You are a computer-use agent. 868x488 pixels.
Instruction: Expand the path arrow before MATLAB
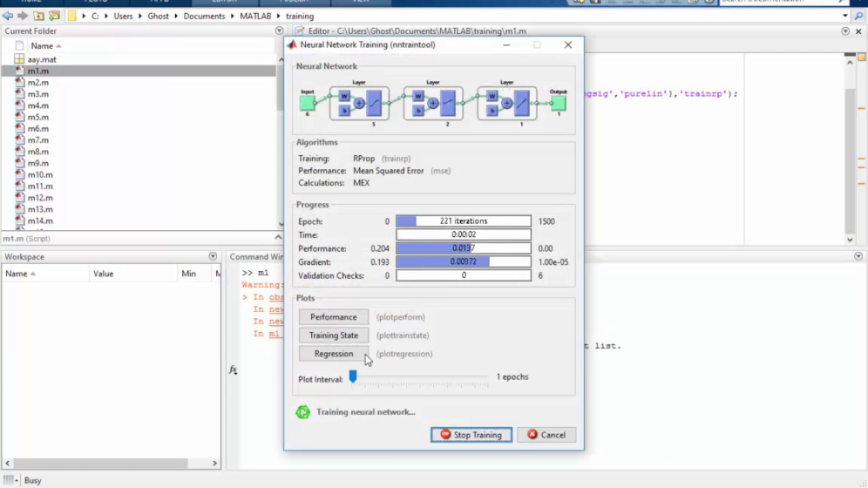pos(233,16)
